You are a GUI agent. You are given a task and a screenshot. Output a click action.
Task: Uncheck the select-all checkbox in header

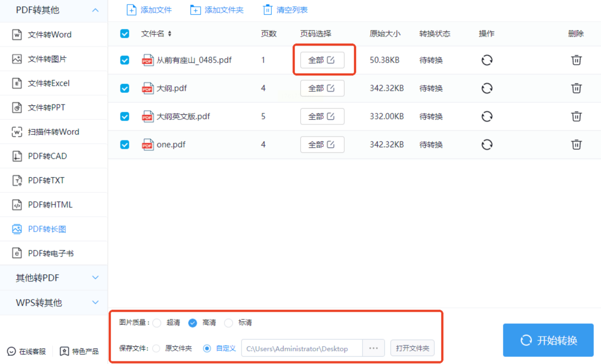(x=125, y=33)
